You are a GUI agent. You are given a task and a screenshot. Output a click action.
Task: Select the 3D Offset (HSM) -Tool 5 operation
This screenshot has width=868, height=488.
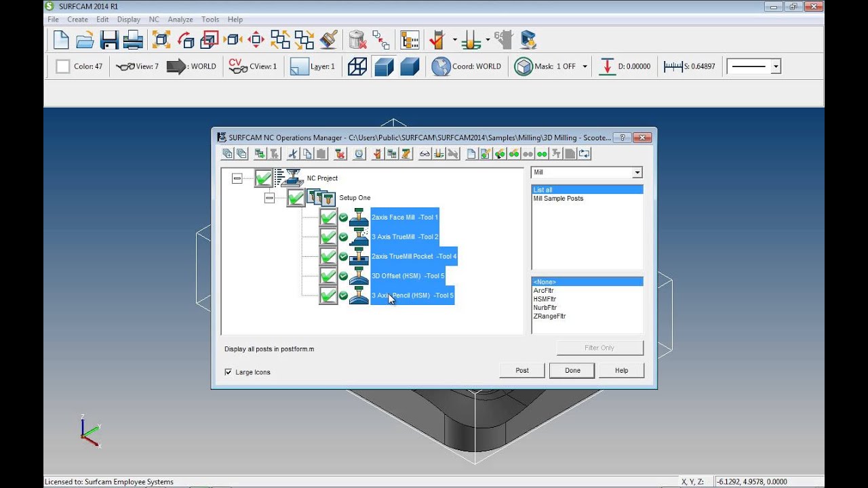tap(408, 276)
